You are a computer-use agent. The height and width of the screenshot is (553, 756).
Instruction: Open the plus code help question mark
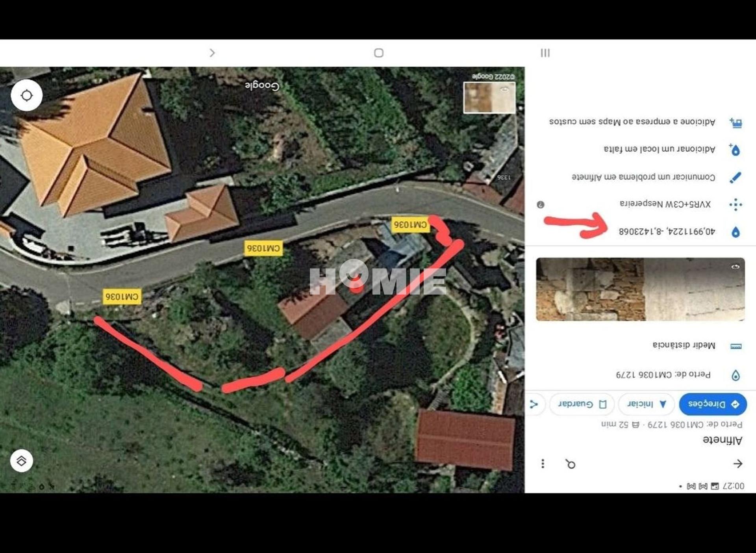pyautogui.click(x=541, y=204)
